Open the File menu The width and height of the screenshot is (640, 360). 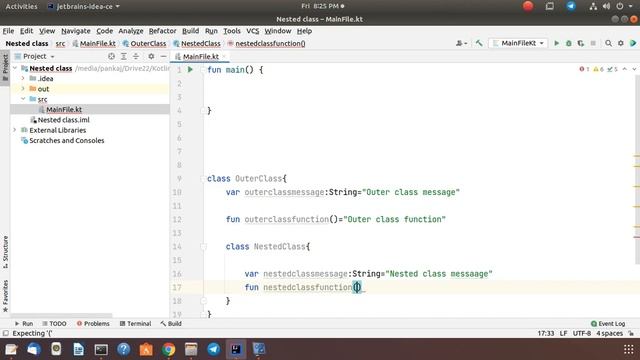(8, 31)
